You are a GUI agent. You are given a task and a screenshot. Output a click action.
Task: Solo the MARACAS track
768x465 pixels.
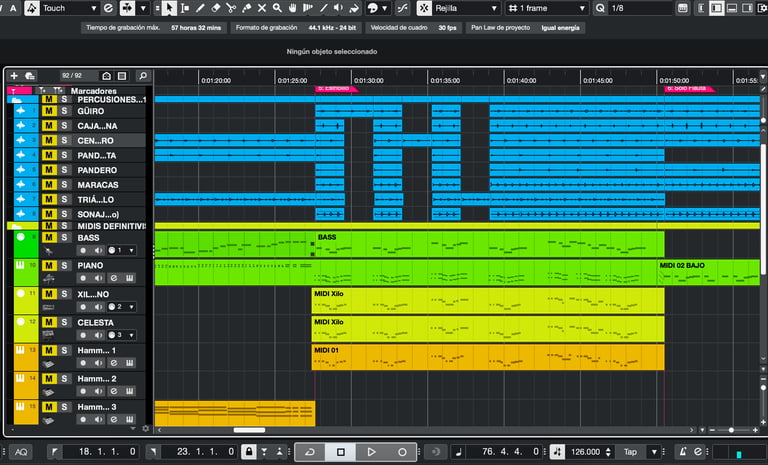64,185
